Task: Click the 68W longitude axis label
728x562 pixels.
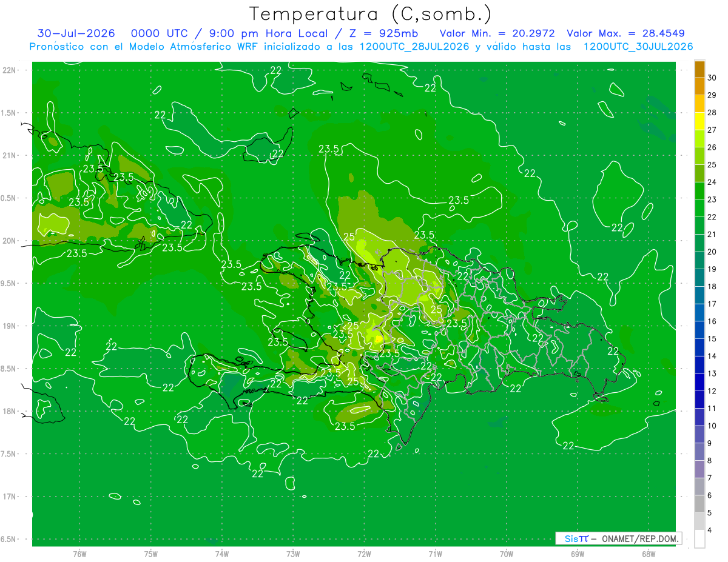Action: pos(649,554)
